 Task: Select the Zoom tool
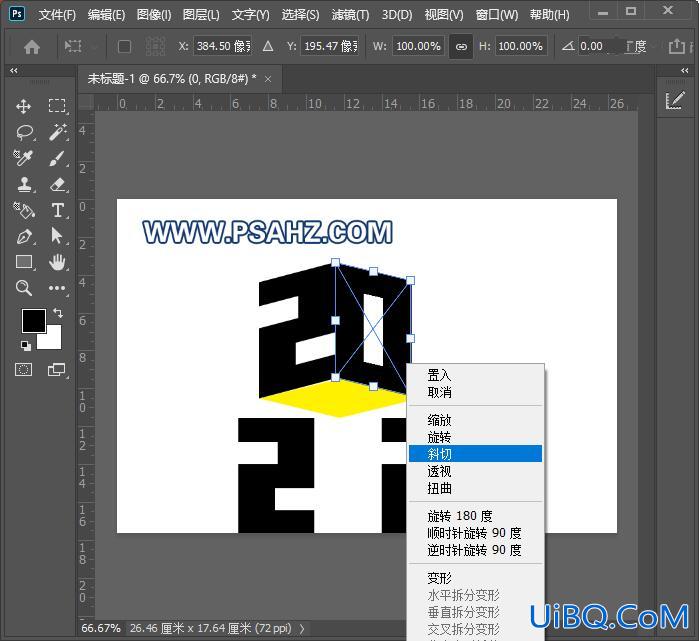coord(24,288)
